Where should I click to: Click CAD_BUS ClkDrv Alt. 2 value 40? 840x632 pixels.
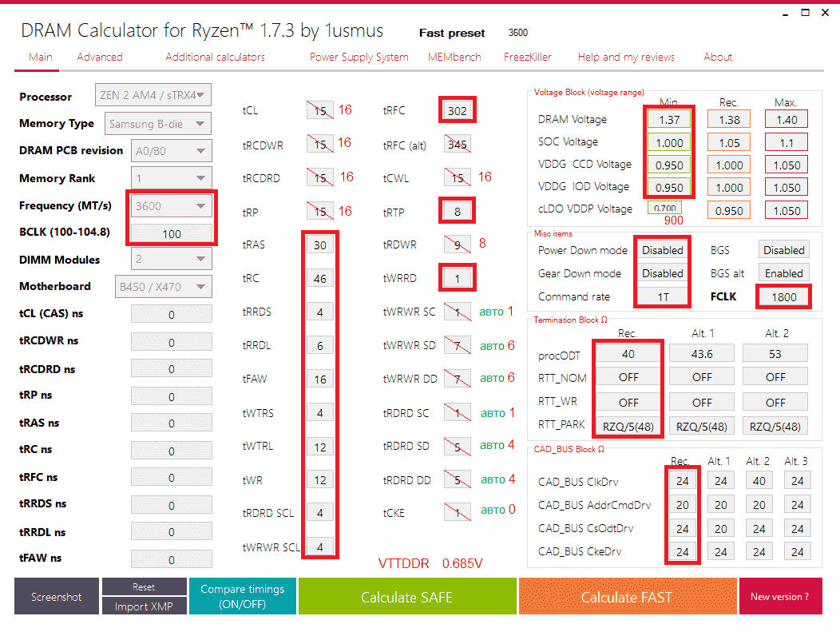pyautogui.click(x=759, y=481)
